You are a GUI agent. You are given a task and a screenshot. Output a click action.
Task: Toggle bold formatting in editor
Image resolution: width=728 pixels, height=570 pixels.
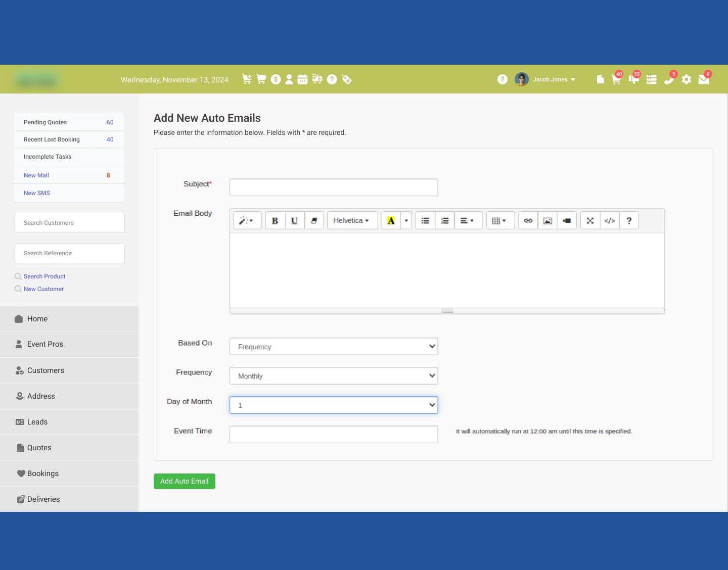[275, 220]
